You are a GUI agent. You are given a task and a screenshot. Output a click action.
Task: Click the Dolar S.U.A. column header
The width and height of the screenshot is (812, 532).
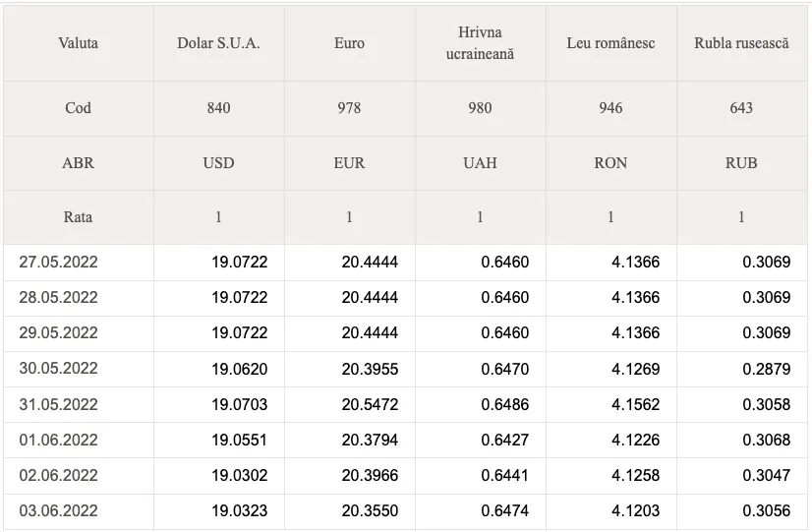pos(218,43)
